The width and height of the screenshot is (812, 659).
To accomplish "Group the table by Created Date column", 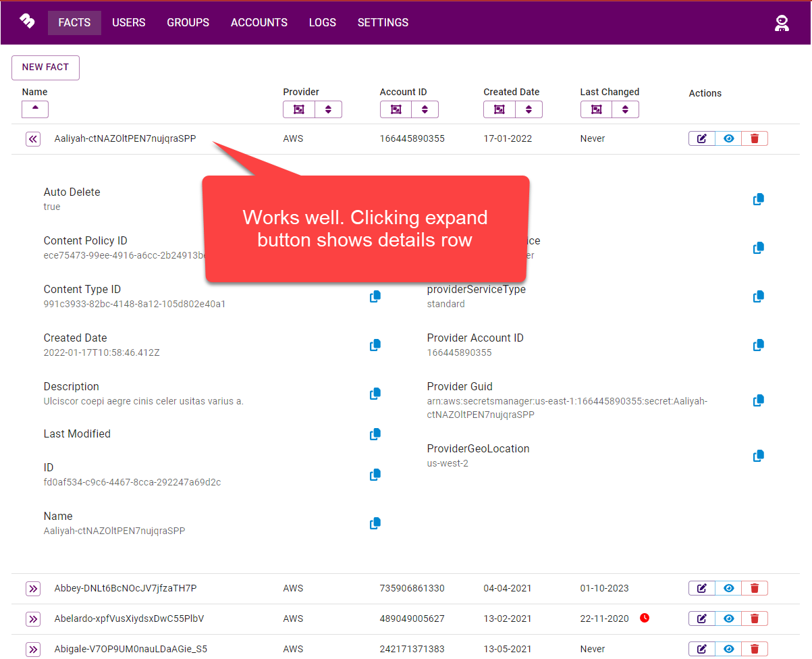I will [499, 109].
